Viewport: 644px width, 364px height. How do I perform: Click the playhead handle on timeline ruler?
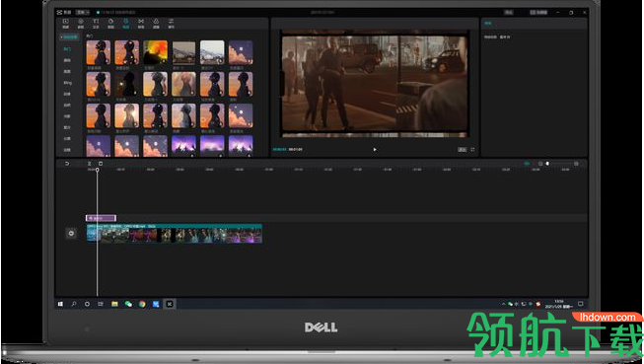pos(97,170)
